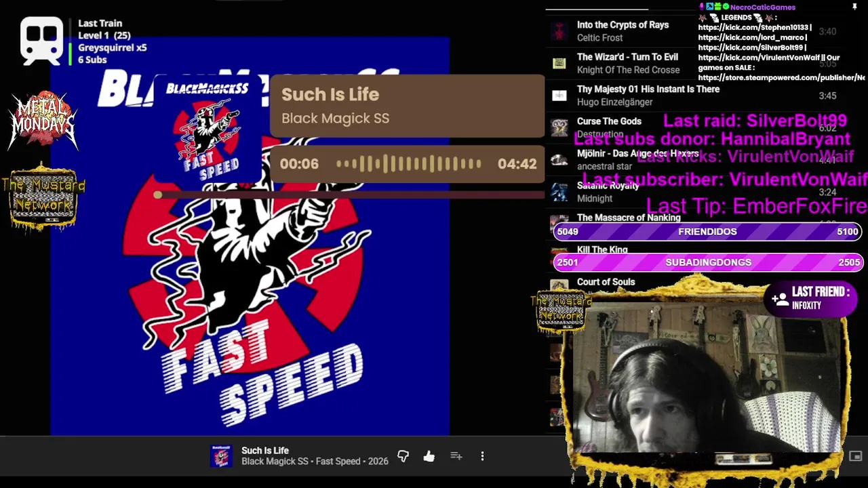Play Into the Crypts of Rays
This screenshot has height=488, width=868.
623,25
